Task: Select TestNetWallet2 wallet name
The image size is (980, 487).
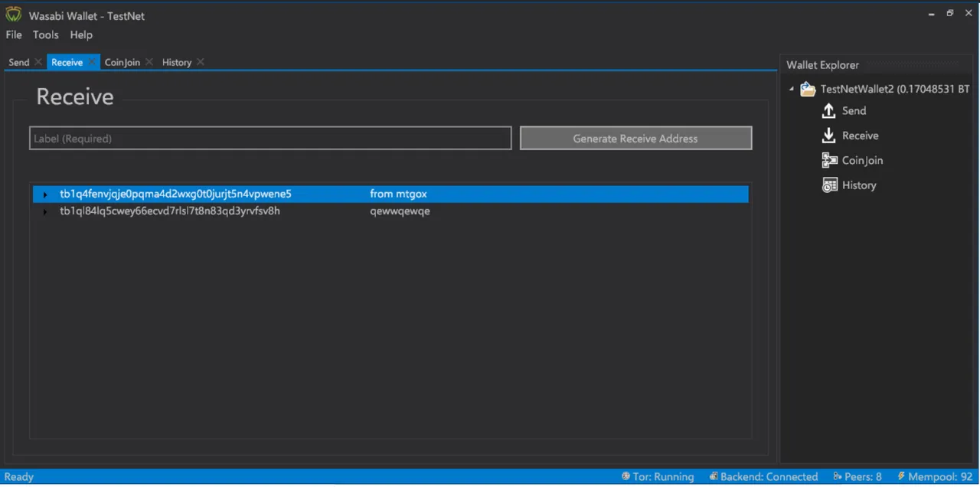Action: [x=895, y=89]
